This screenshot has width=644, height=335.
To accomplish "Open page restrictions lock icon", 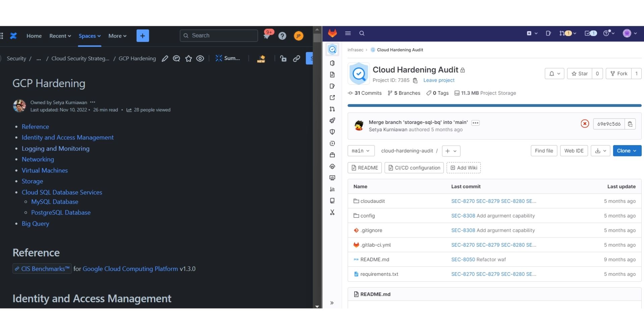I will tap(283, 59).
